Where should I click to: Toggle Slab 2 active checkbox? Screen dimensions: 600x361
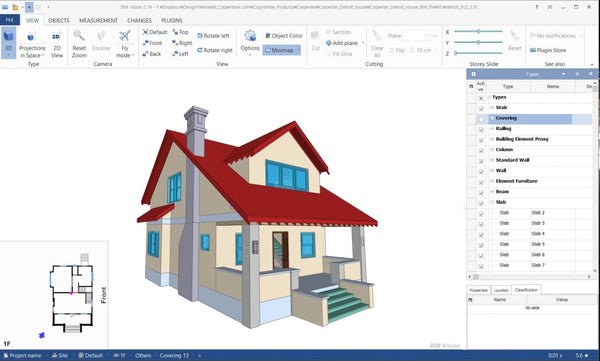click(x=481, y=214)
